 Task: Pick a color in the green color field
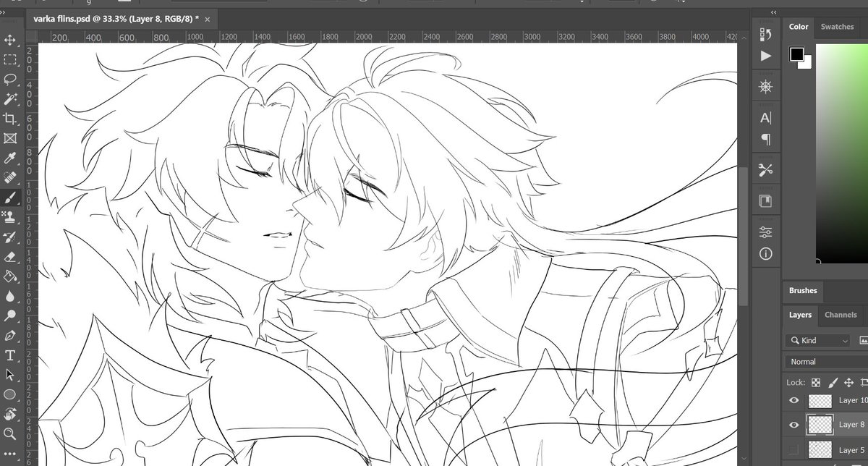point(843,153)
